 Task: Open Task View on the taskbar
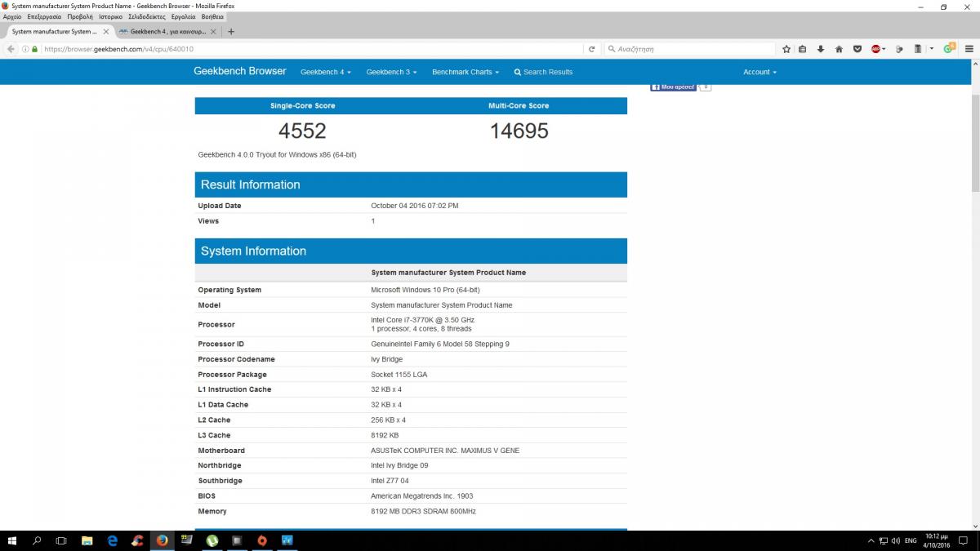(61, 540)
